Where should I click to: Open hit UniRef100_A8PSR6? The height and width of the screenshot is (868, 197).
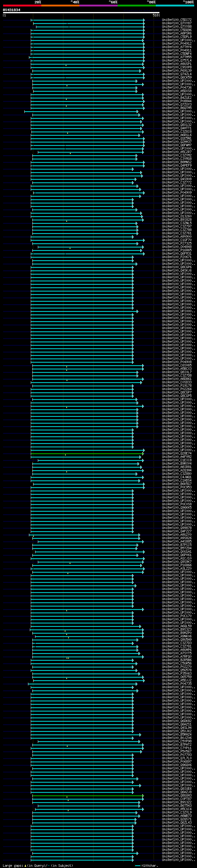click(177, 33)
